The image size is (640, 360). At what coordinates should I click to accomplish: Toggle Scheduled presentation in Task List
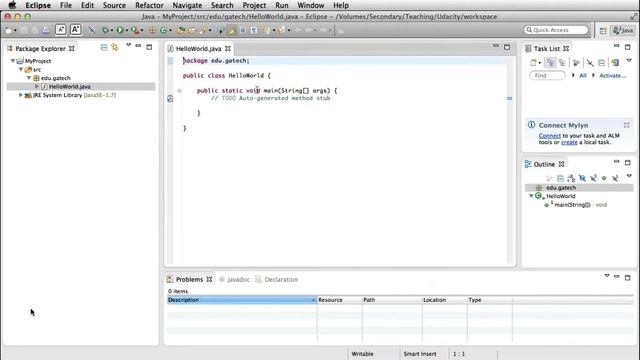click(562, 63)
